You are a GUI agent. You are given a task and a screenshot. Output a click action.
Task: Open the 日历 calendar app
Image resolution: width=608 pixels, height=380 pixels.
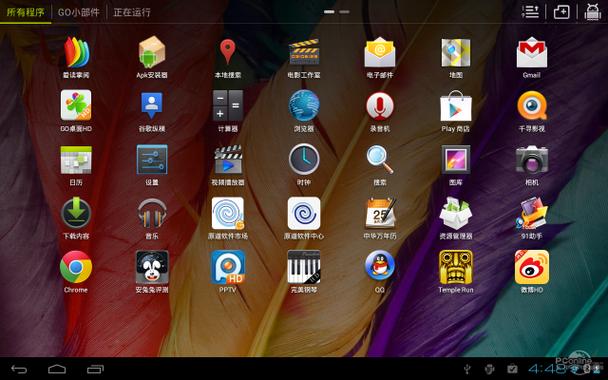(76, 159)
